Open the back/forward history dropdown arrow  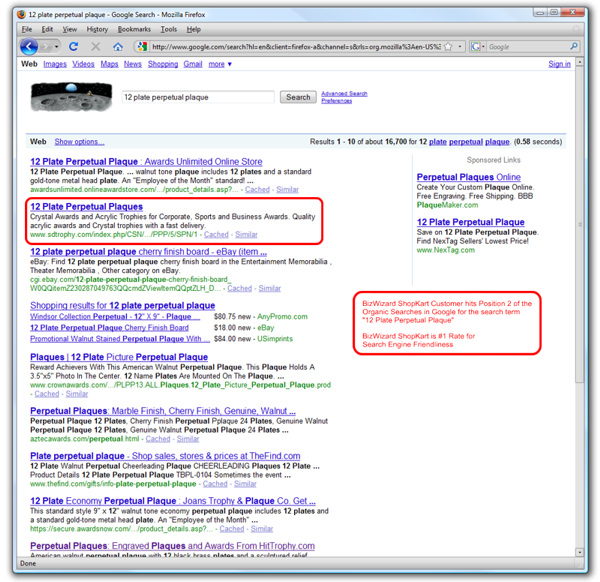point(57,47)
